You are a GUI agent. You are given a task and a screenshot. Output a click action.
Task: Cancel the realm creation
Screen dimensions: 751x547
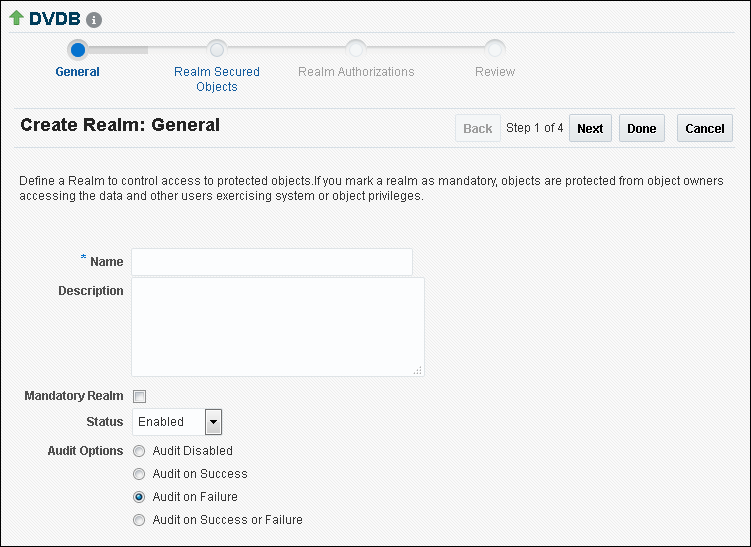pyautogui.click(x=704, y=128)
